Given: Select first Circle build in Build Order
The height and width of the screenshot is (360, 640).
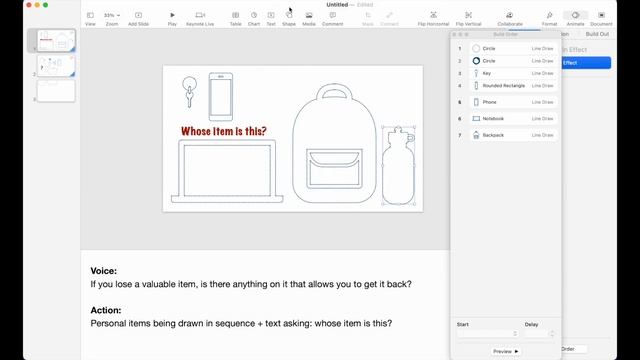Looking at the screenshot, I should click(x=513, y=49).
